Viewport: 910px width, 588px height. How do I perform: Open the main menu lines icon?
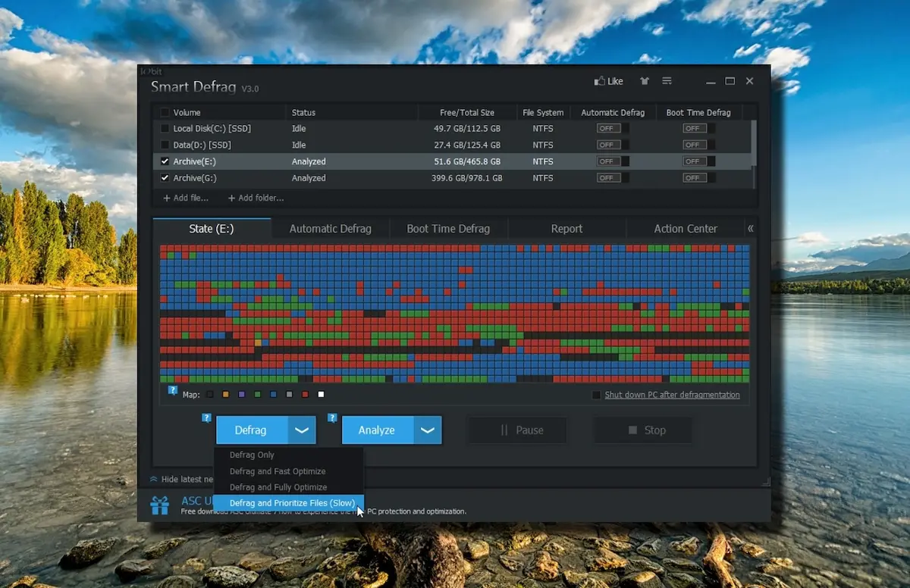[667, 81]
